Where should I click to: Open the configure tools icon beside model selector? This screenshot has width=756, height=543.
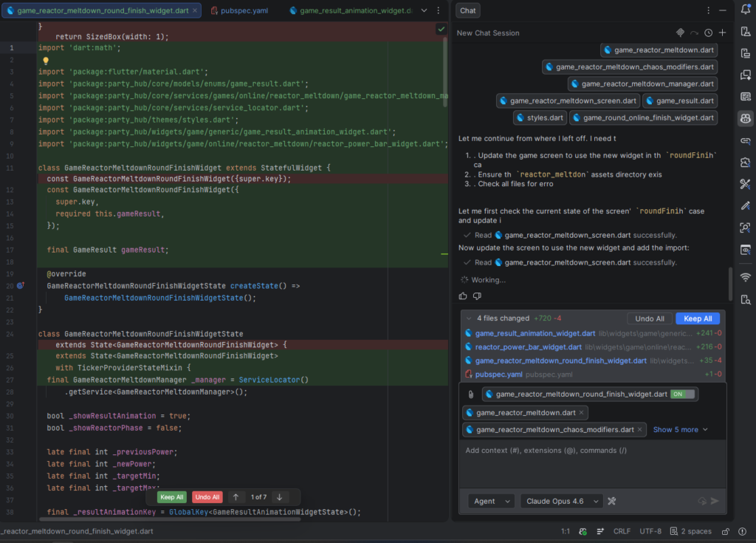(612, 501)
